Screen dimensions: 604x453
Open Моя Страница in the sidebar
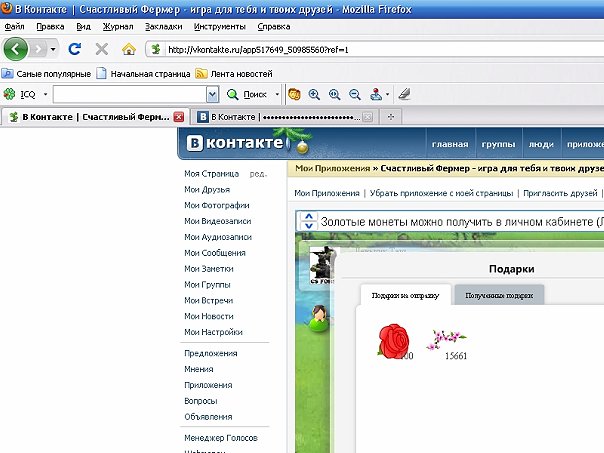pyautogui.click(x=211, y=174)
